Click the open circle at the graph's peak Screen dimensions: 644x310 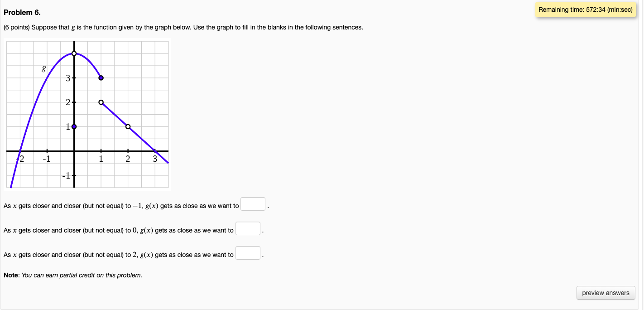(74, 53)
